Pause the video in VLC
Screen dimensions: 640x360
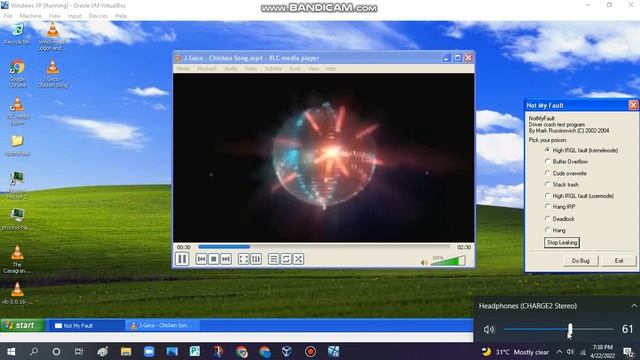pyautogui.click(x=182, y=259)
